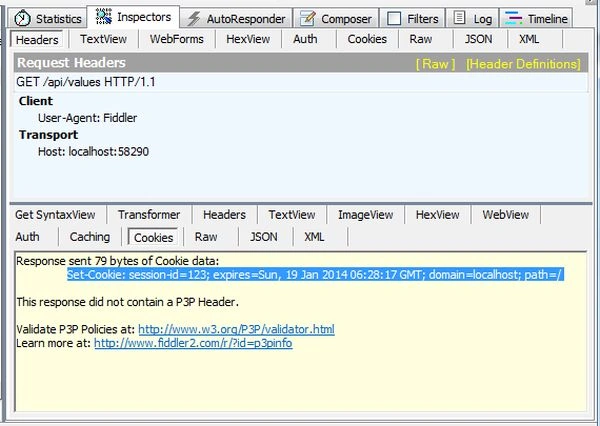600x426 pixels.
Task: Switch to the ImageView tab
Action: pos(365,215)
